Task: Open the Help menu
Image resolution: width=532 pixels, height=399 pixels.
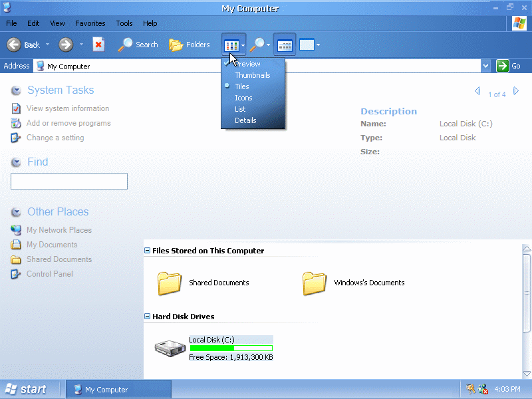Action: pyautogui.click(x=150, y=23)
